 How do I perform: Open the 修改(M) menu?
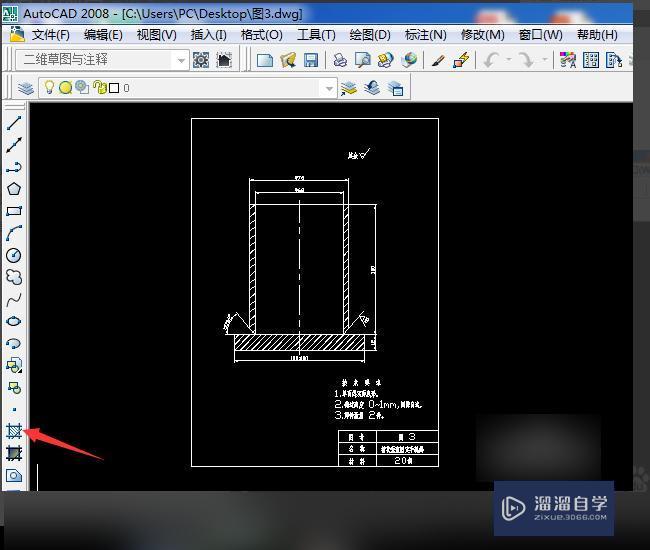pyautogui.click(x=483, y=35)
